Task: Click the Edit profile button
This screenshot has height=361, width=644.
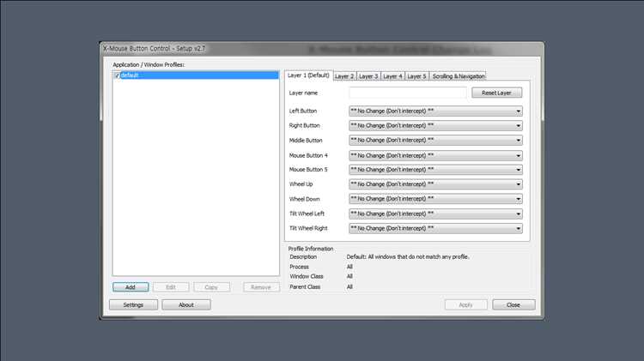Action: pyautogui.click(x=171, y=287)
